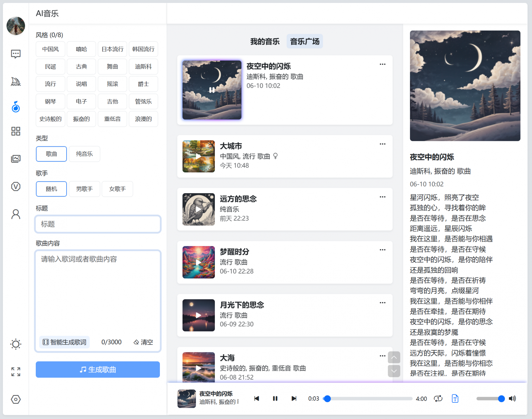The width and height of the screenshot is (532, 419).
Task: Select the 男歌手 option
Action: 85,189
